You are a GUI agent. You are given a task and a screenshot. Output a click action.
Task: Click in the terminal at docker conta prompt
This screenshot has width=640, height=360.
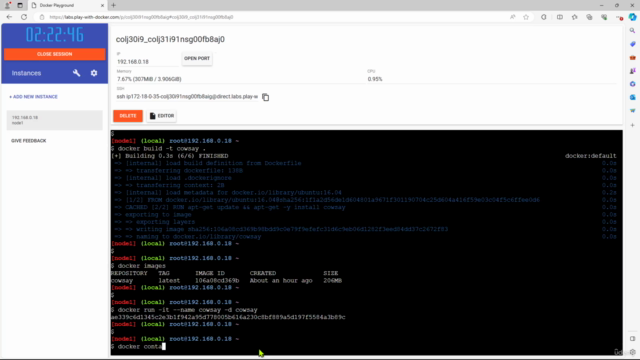coord(142,347)
